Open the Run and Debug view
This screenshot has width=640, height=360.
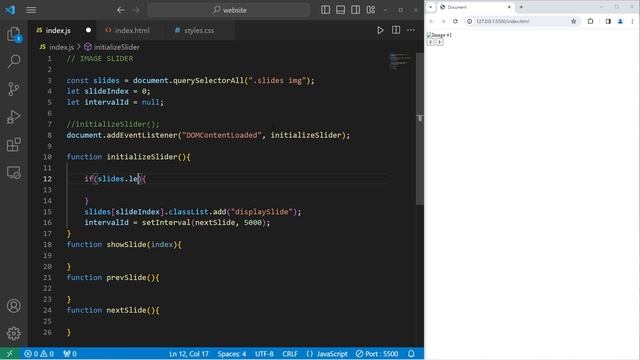coord(14,117)
